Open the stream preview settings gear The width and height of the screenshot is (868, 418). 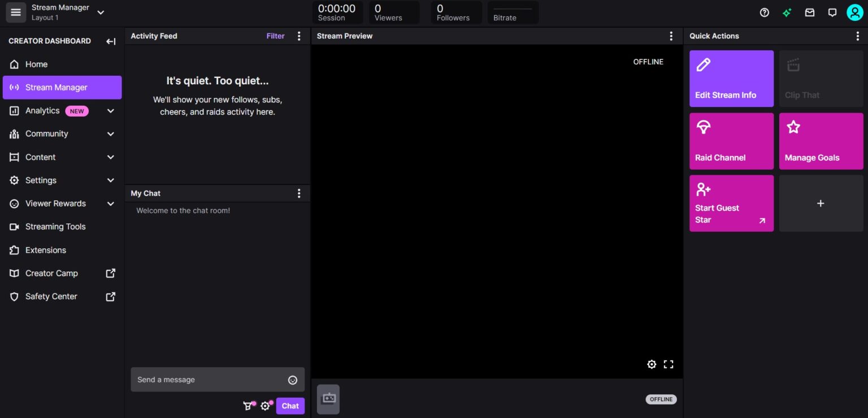[x=652, y=364]
